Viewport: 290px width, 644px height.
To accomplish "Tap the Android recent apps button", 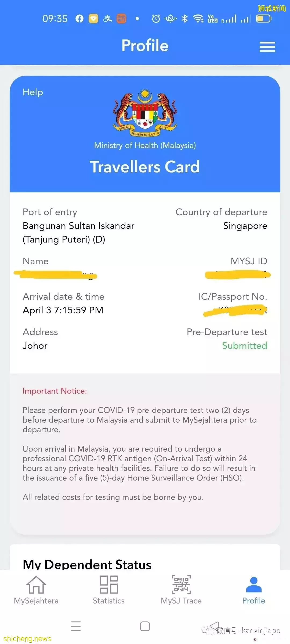I will click(76, 626).
